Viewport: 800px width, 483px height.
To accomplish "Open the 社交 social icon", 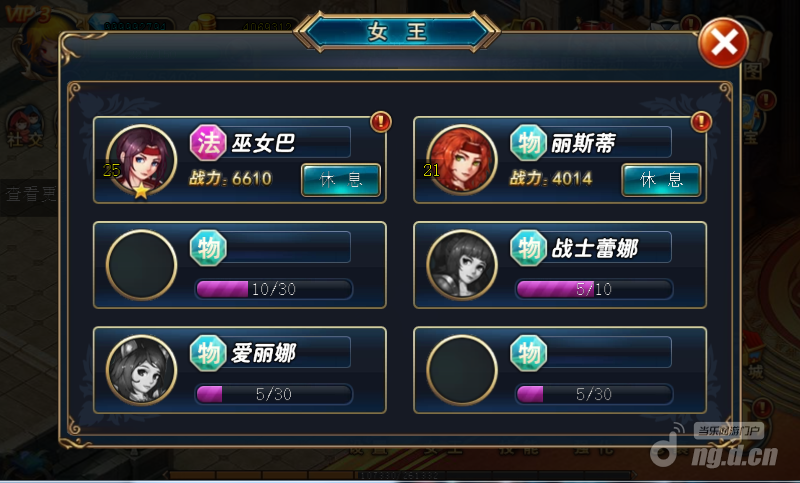I will point(24,128).
